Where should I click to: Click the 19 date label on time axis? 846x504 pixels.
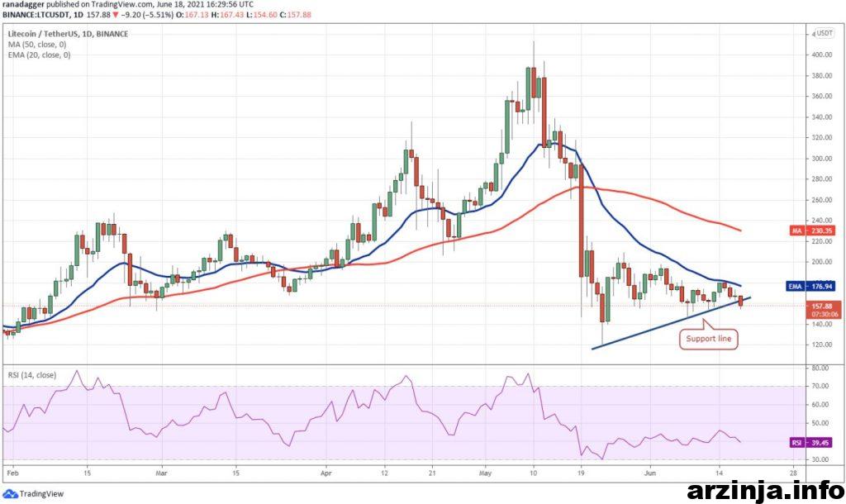pos(581,473)
